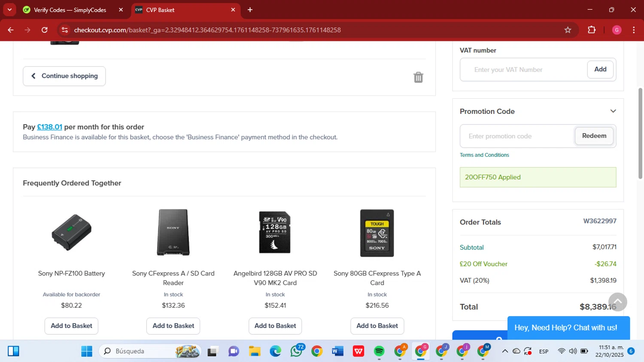
Task: Open Windows widgets panel icon
Action: (13, 351)
